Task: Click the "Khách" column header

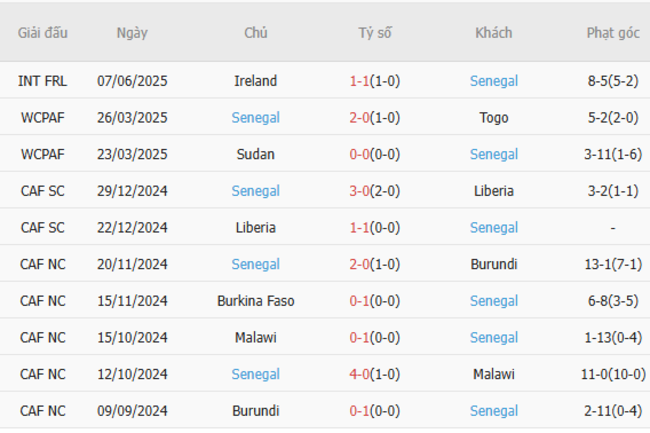Action: click(x=494, y=32)
